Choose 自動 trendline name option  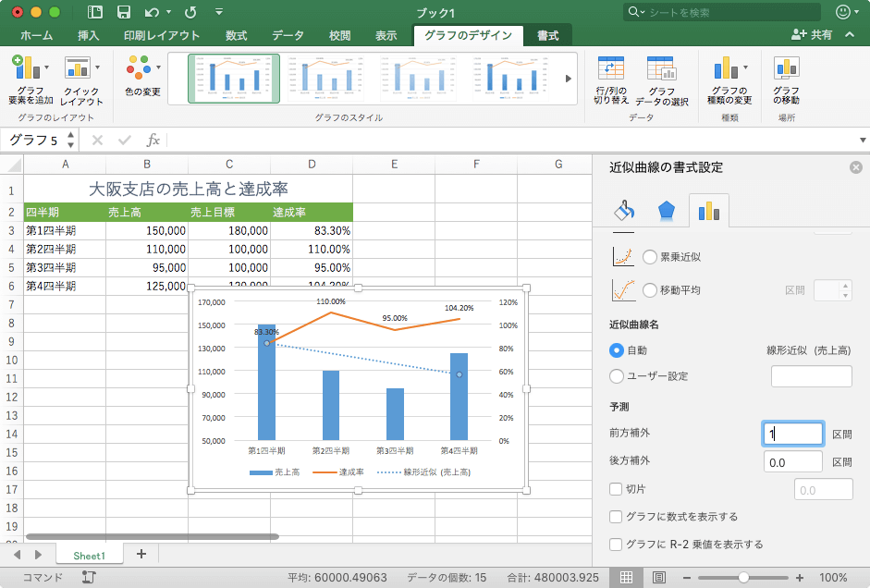617,350
